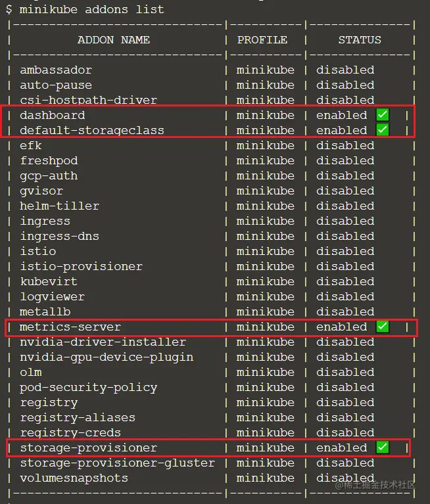Select the 'csi-hostpath-driver' addon name
The image size is (430, 504).
click(89, 100)
